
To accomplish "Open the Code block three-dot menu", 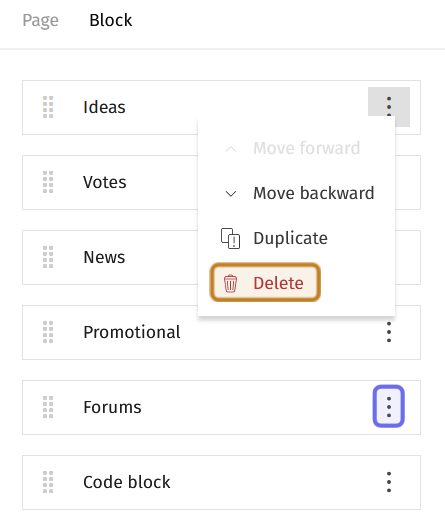I will tap(389, 482).
